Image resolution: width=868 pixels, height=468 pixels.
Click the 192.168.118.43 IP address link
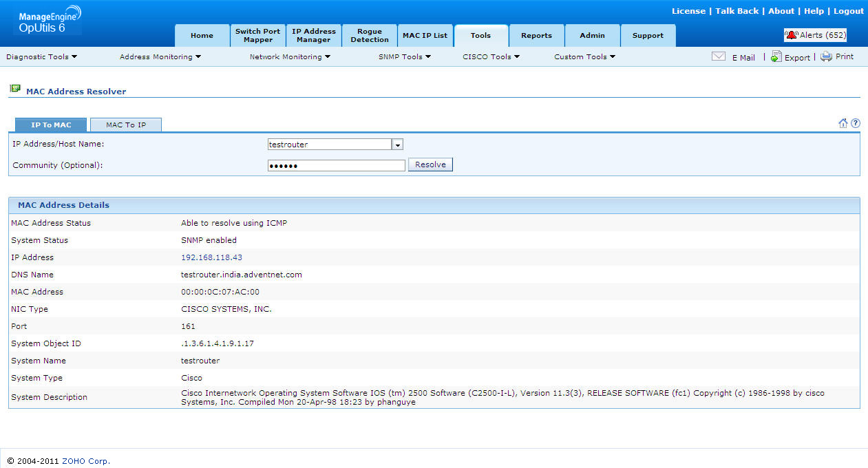[x=211, y=257]
